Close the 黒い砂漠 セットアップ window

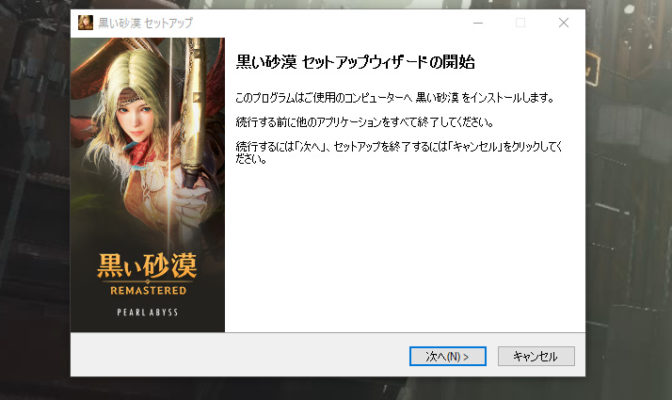pyautogui.click(x=564, y=23)
